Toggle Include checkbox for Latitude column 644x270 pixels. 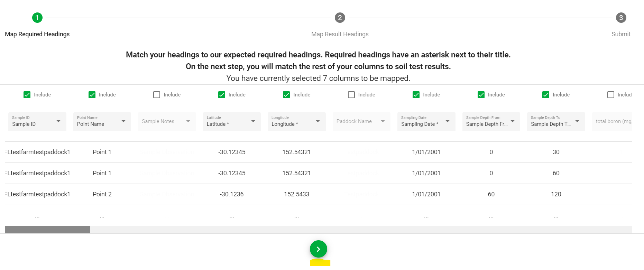click(222, 95)
